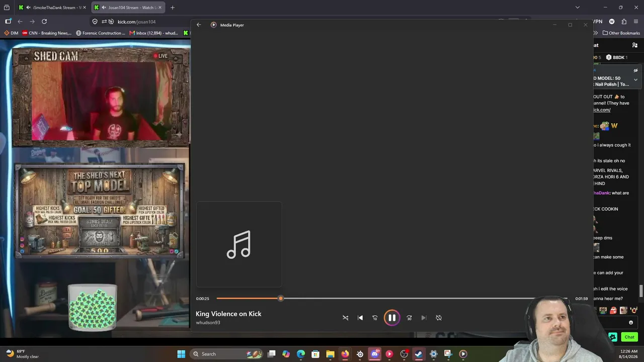The height and width of the screenshot is (362, 644).
Task: Toggle shuffle in Media Player
Action: 345,318
